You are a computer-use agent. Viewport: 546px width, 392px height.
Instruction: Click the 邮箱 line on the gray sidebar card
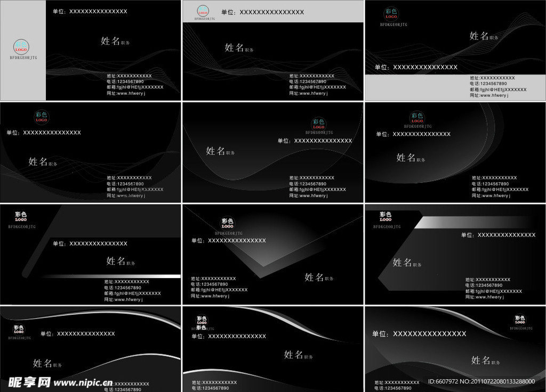point(135,87)
